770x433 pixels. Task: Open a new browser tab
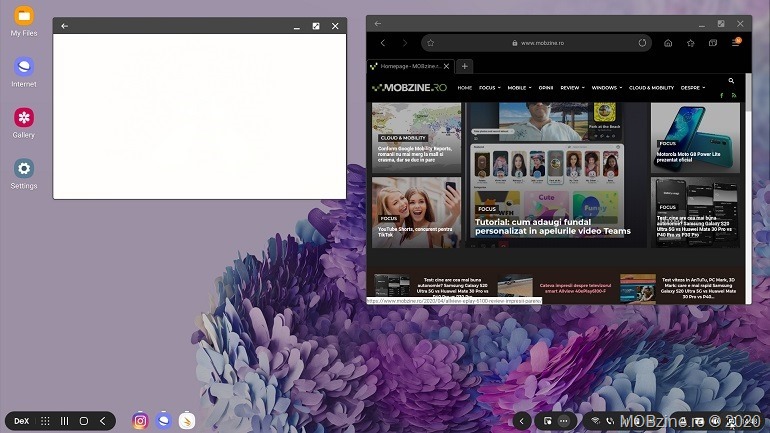(465, 66)
